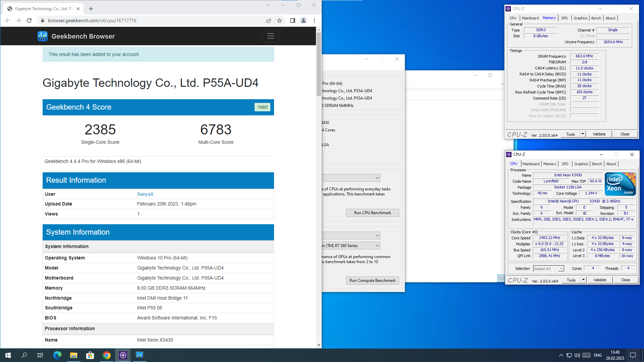644x362 pixels.
Task: Open Microsoft Store from taskbar
Action: pos(90,355)
